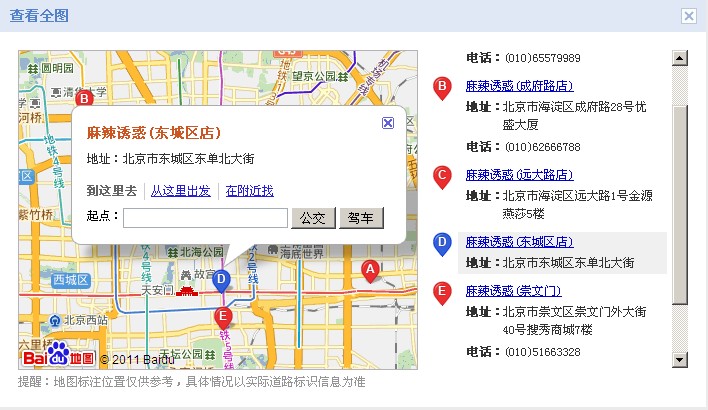
Task: Click the scrollbar down arrow
Action: pyautogui.click(x=680, y=360)
